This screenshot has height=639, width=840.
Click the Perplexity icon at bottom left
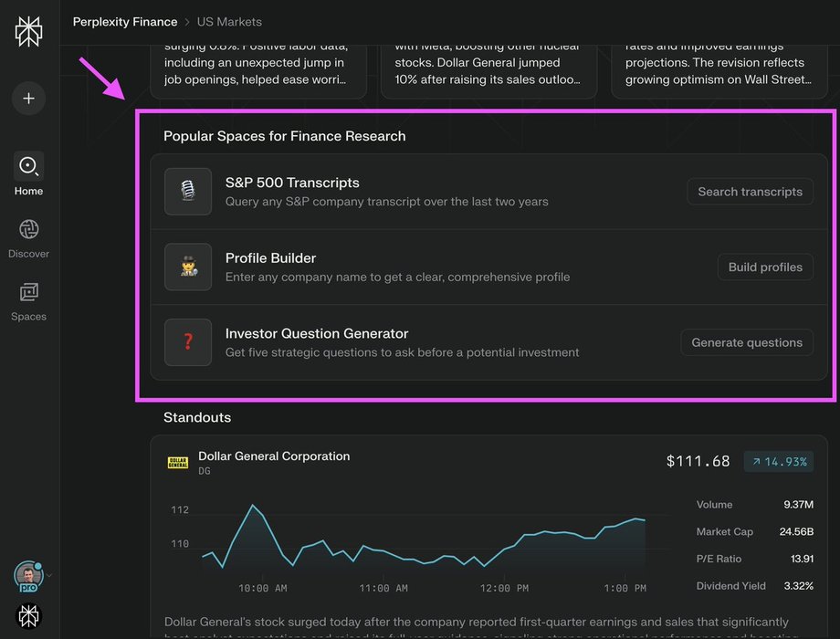28,614
